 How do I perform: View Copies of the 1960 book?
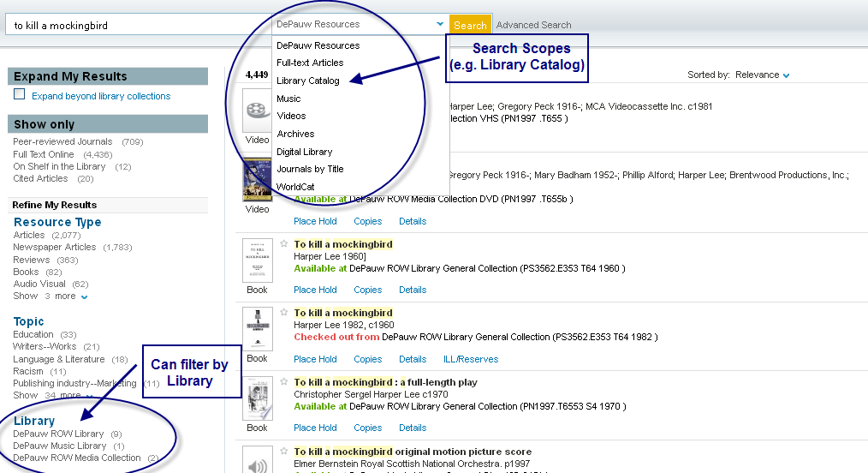(367, 290)
